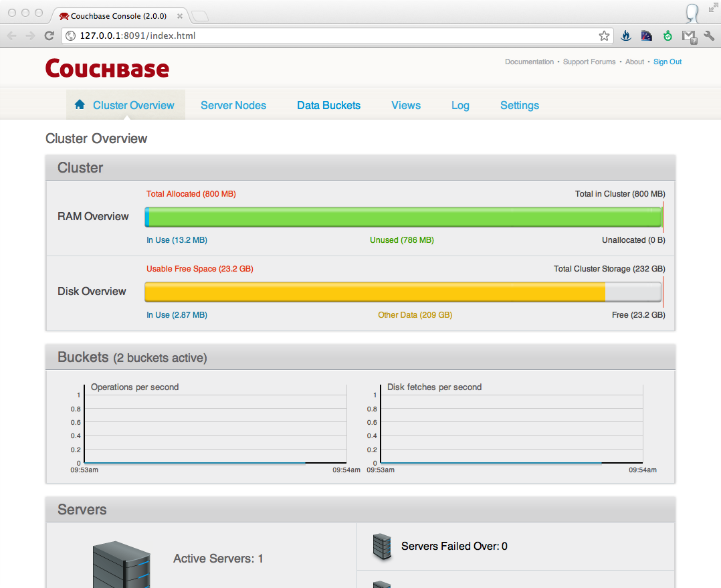Open the Log tab
Image resolution: width=721 pixels, height=588 pixels.
[x=460, y=106]
